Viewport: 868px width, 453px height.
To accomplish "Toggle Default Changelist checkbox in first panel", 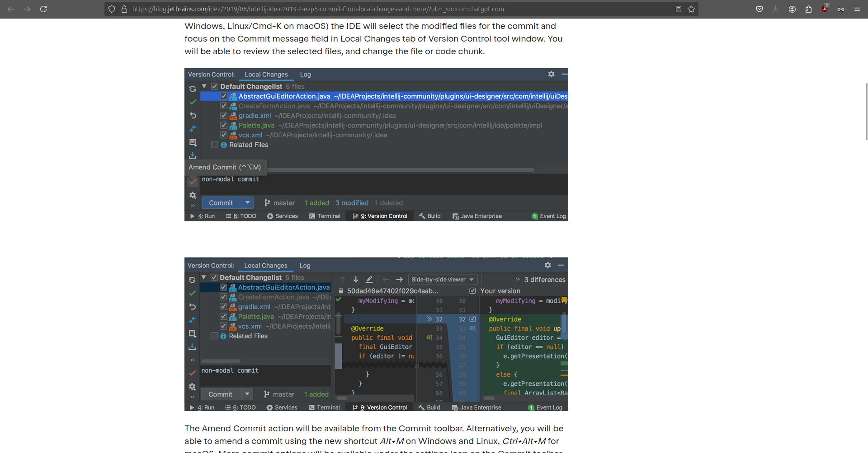I will (x=215, y=86).
